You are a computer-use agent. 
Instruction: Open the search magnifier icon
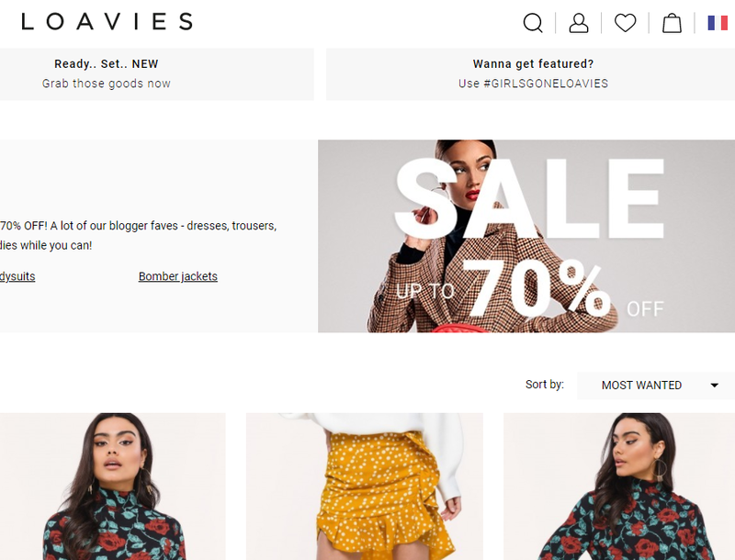[533, 22]
